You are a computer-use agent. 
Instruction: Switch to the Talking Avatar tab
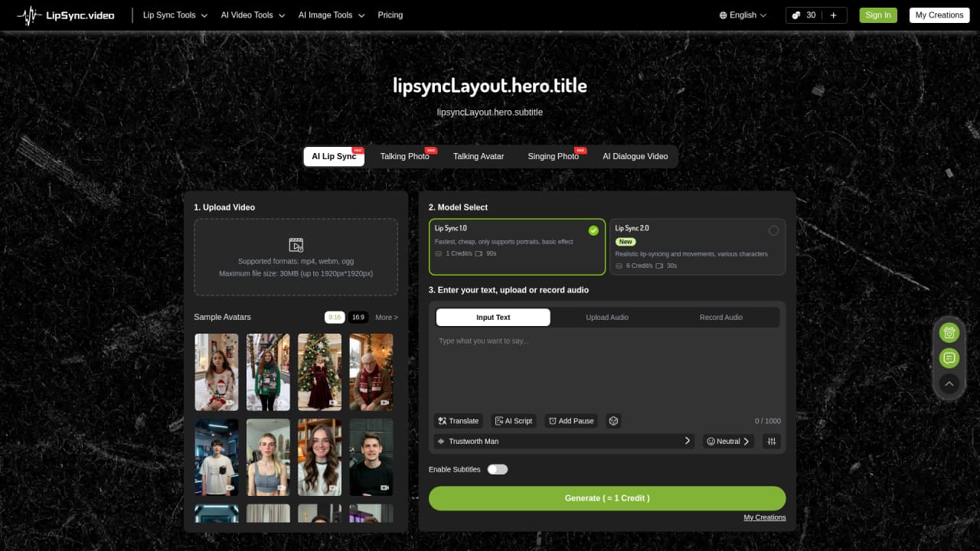pyautogui.click(x=479, y=156)
